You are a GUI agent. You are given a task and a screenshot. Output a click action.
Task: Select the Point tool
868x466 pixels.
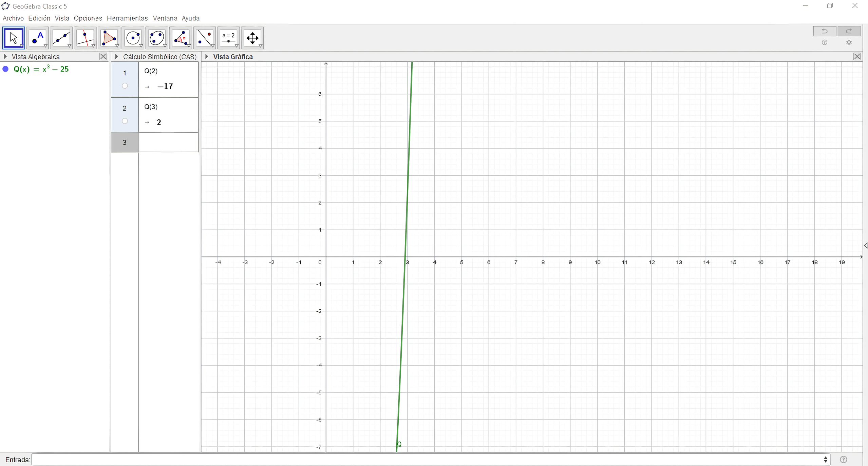point(37,38)
